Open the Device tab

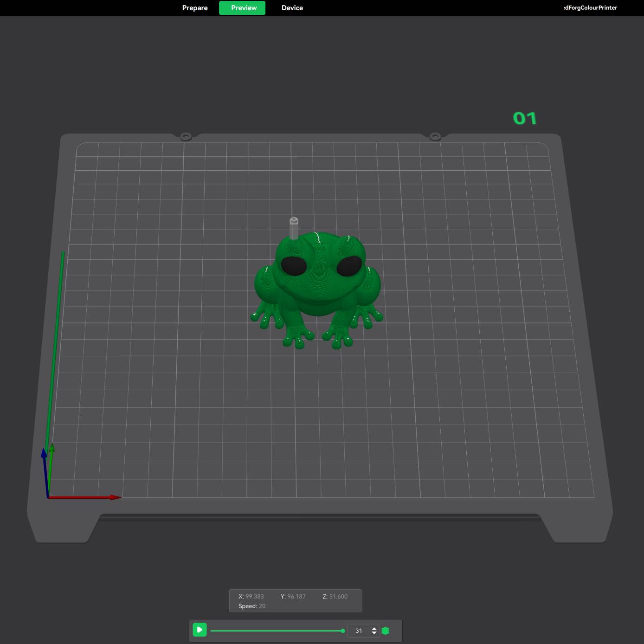click(292, 8)
